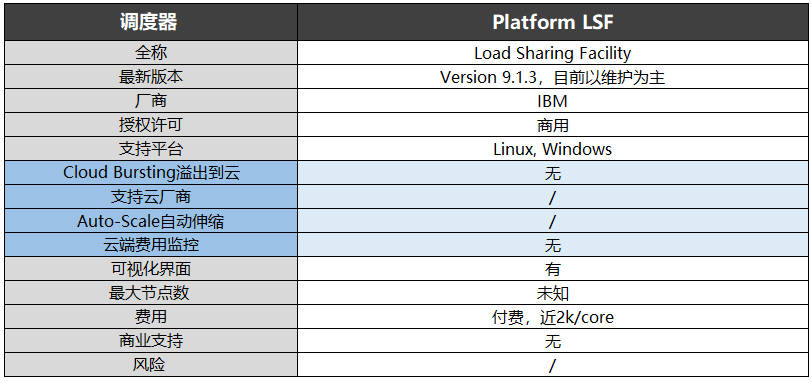Image resolution: width=812 pixels, height=383 pixels.
Task: Click the 可视化界面 row label
Action: [151, 269]
